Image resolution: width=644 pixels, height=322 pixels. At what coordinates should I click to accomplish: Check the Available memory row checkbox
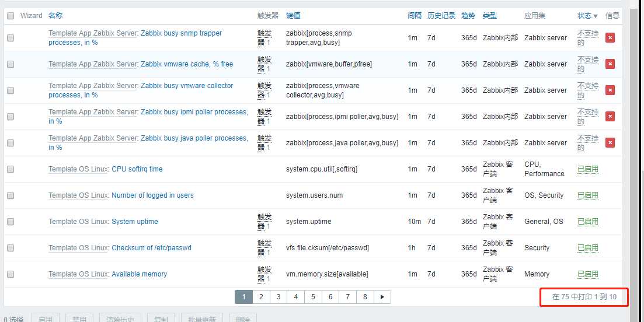click(11, 274)
